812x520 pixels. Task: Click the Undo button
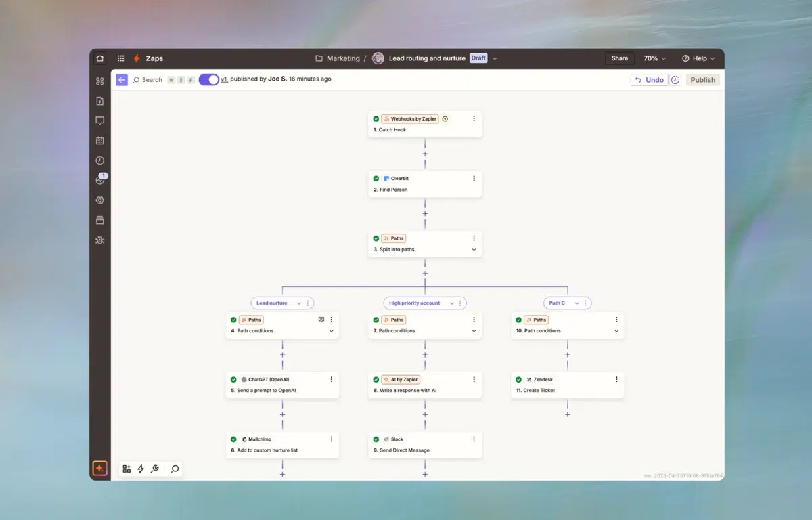649,79
